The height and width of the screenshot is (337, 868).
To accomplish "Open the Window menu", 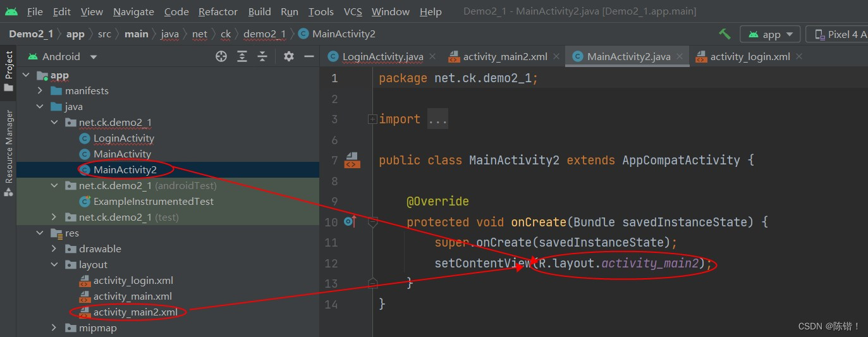I will pyautogui.click(x=391, y=11).
